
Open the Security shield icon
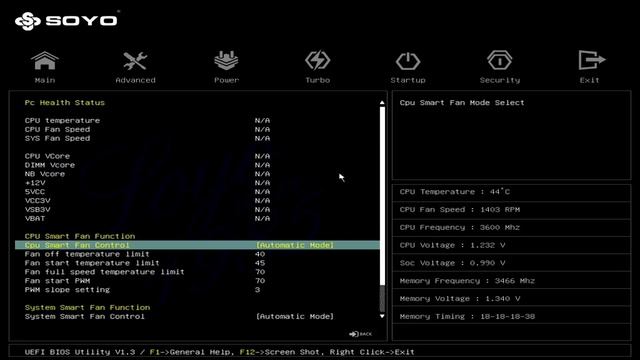point(500,60)
